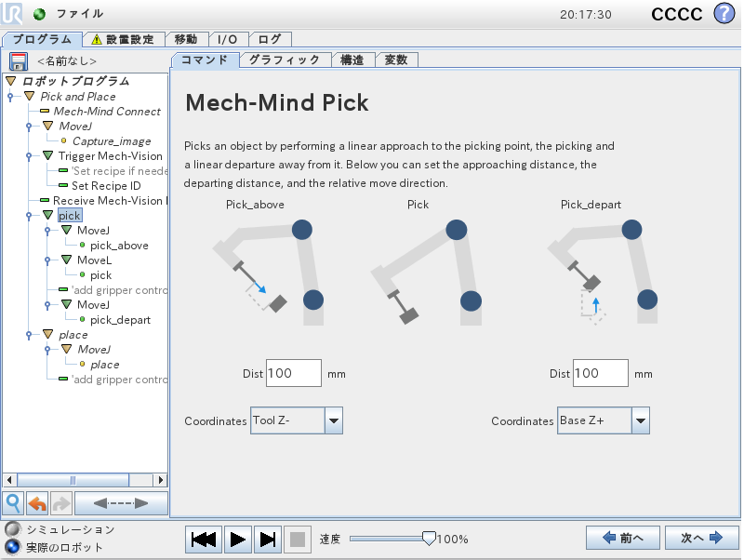Collapse the place node triangle
Viewport: 744px width, 560px height.
tap(47, 334)
